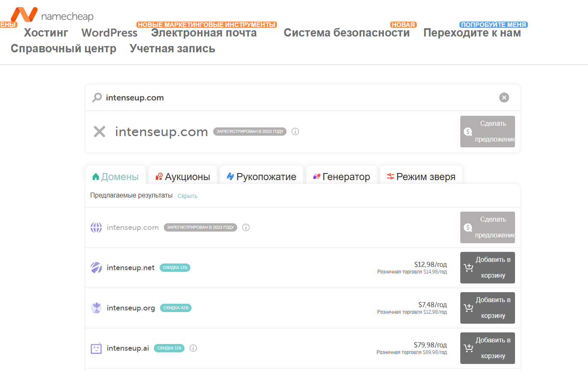Click the Скрыть link
Screen dimensions: 588x371
point(187,196)
